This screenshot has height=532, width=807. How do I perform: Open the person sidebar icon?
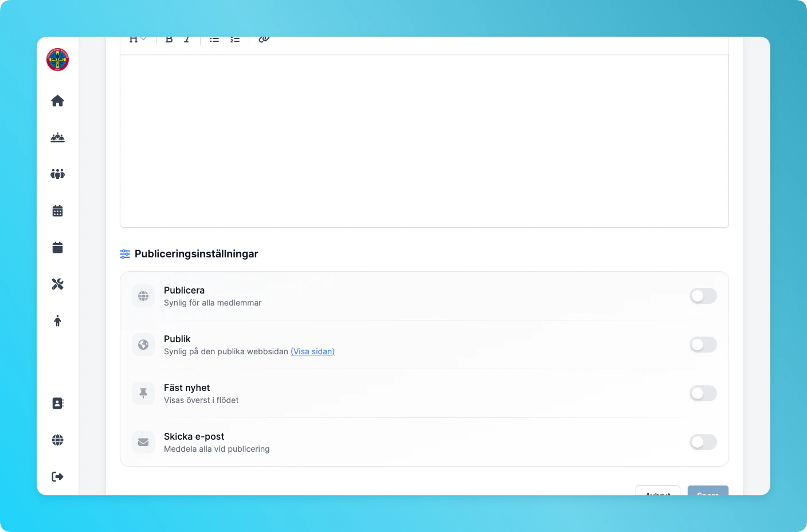(x=57, y=321)
